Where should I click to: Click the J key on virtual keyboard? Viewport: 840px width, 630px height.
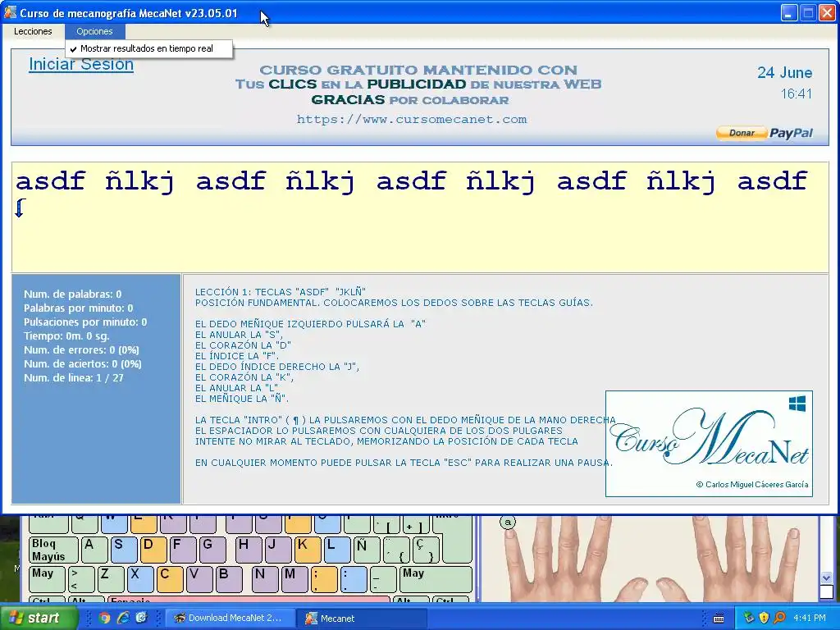click(x=279, y=550)
